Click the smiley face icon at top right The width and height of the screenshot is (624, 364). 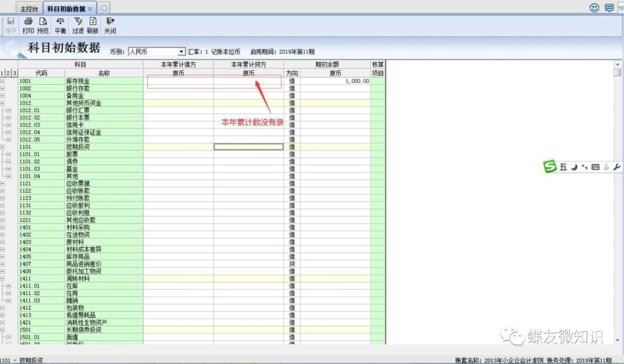tap(594, 8)
